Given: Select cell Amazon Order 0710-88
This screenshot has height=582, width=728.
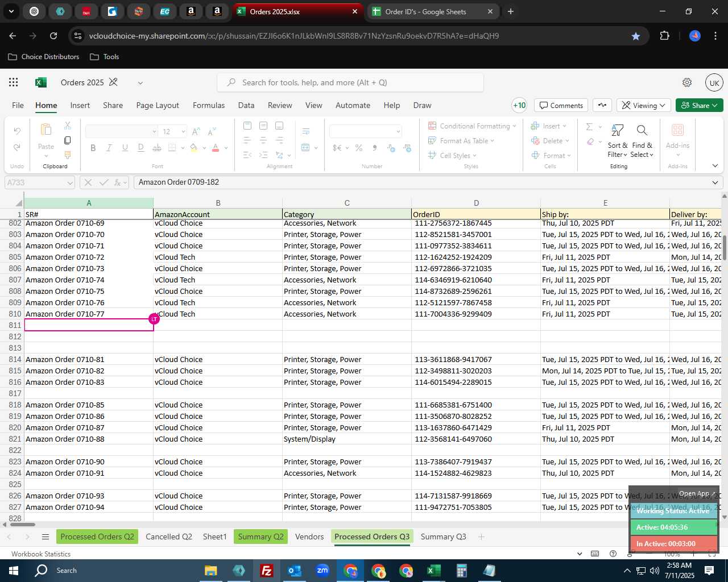Looking at the screenshot, I should coord(89,439).
